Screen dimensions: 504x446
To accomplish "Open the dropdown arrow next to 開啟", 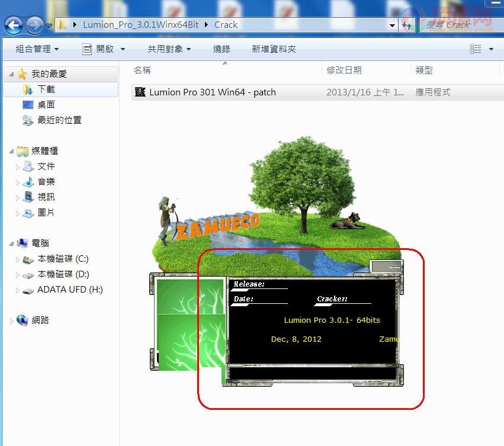I will coord(123,49).
